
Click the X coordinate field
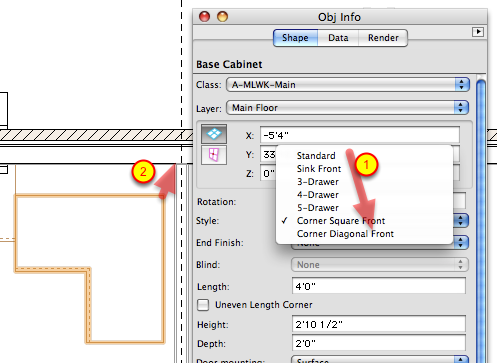pyautogui.click(x=360, y=135)
